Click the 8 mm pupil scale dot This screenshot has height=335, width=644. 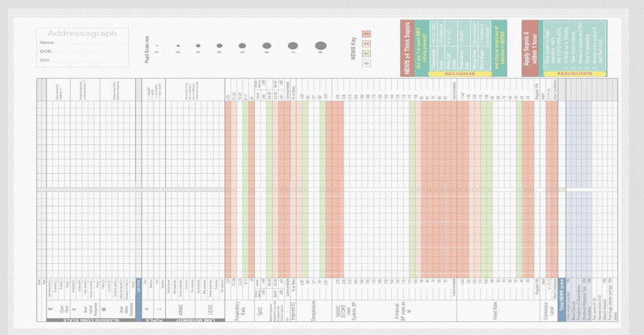320,46
